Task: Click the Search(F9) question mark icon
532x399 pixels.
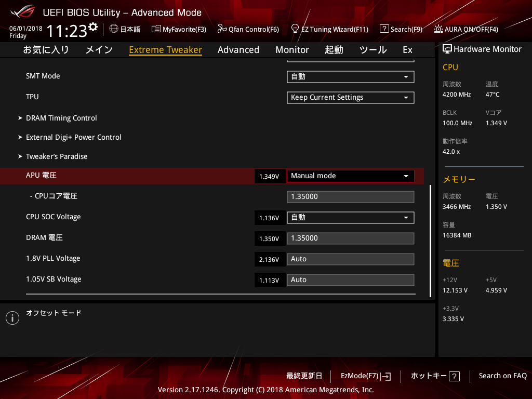Action: (x=384, y=29)
